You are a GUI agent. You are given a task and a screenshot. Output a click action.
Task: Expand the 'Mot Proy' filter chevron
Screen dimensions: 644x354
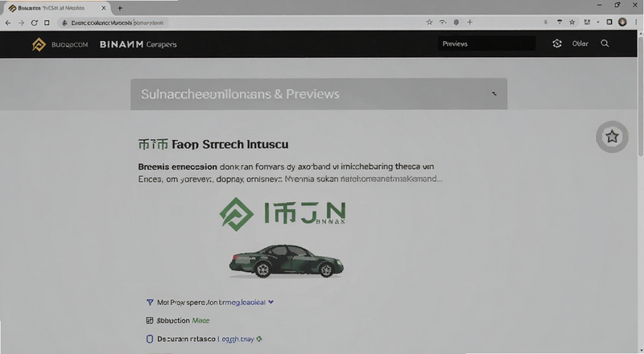point(271,302)
